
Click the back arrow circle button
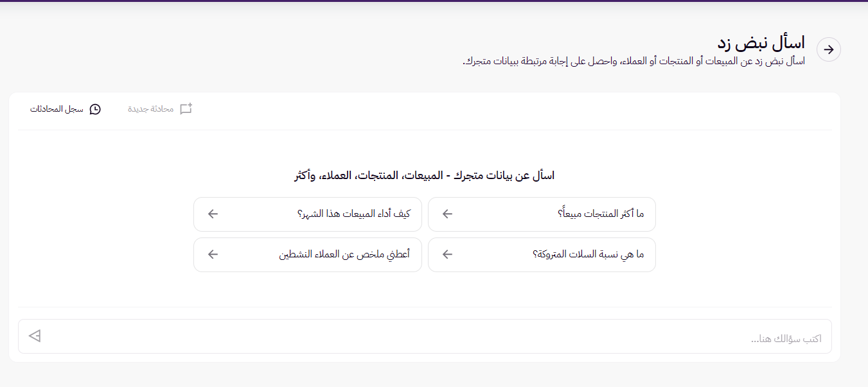tap(829, 49)
